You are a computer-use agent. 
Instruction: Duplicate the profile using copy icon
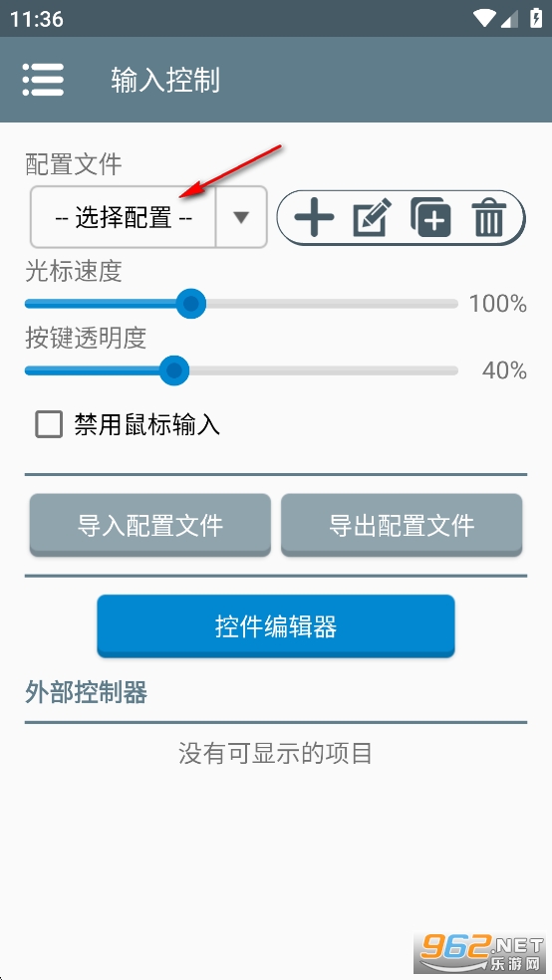tap(430, 217)
